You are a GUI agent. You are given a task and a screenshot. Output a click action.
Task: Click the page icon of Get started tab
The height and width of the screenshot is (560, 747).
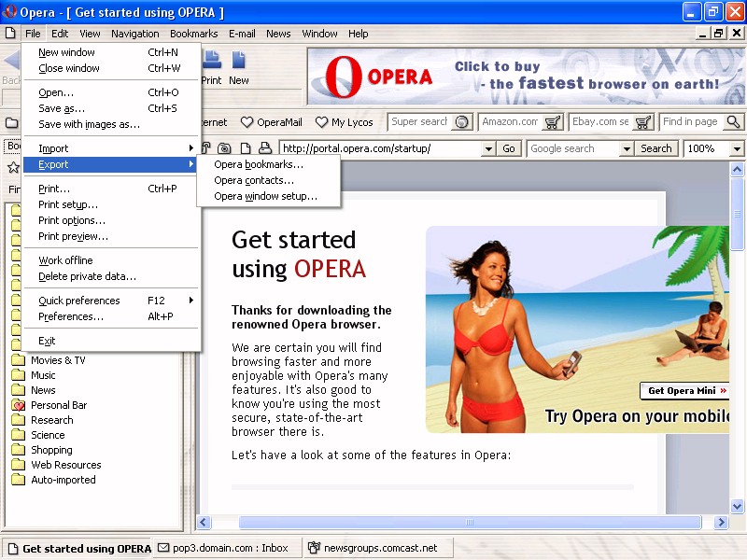point(13,549)
